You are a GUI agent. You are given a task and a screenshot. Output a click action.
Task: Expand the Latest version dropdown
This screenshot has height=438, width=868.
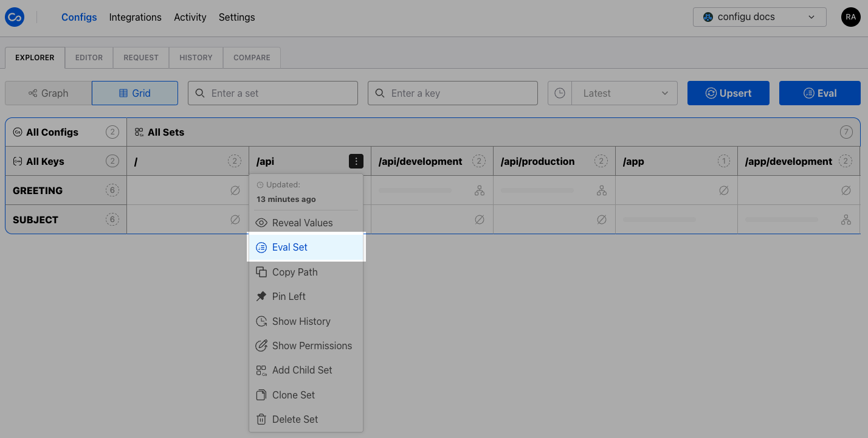coord(624,93)
